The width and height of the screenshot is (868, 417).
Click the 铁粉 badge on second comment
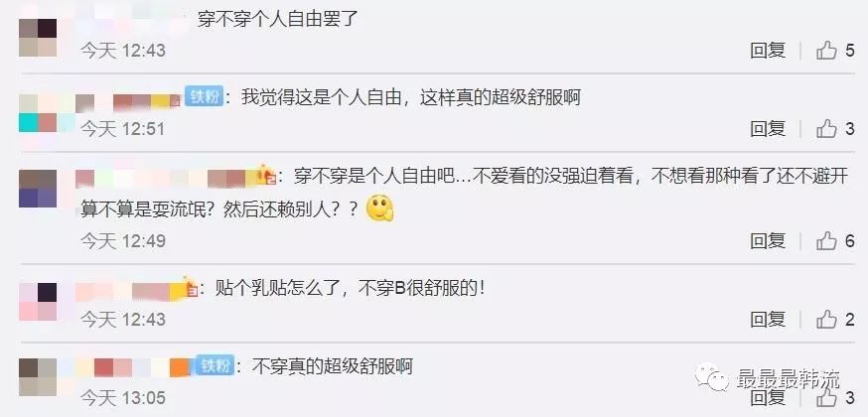204,96
